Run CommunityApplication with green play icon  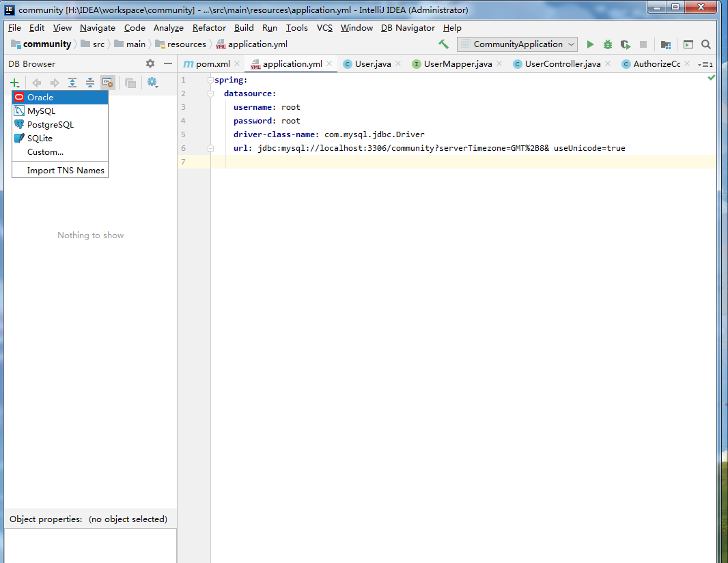click(x=590, y=44)
